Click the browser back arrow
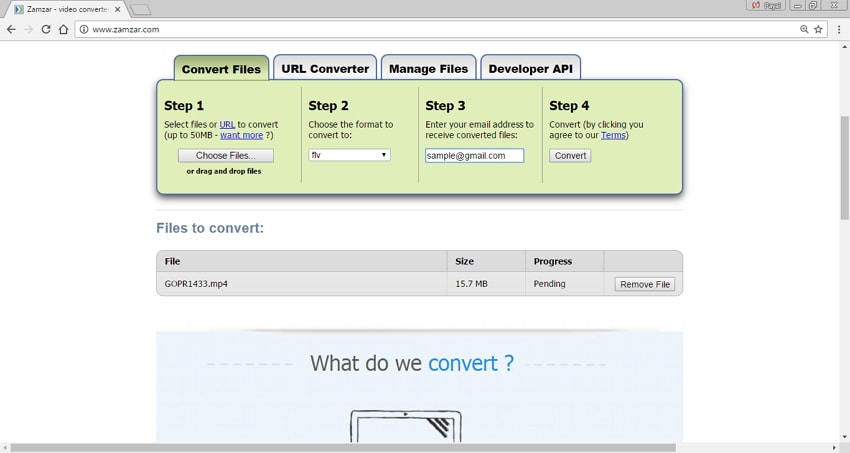The height and width of the screenshot is (453, 850). pyautogui.click(x=11, y=29)
